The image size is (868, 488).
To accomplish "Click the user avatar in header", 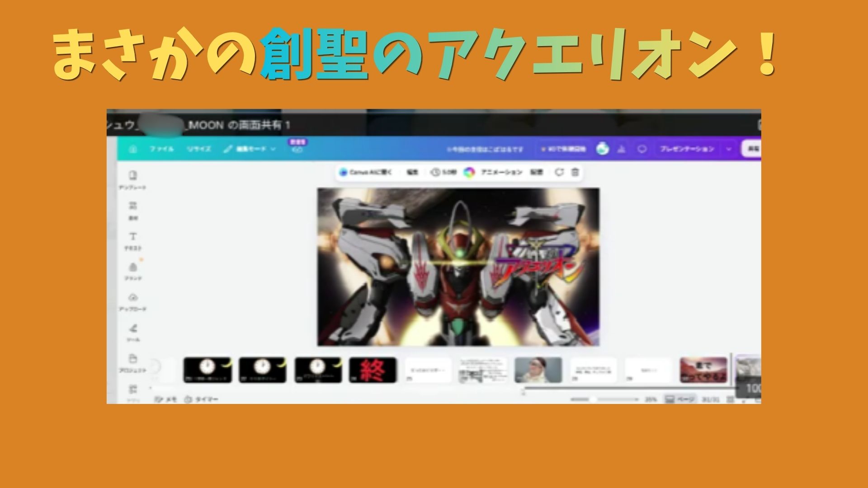I will 602,149.
